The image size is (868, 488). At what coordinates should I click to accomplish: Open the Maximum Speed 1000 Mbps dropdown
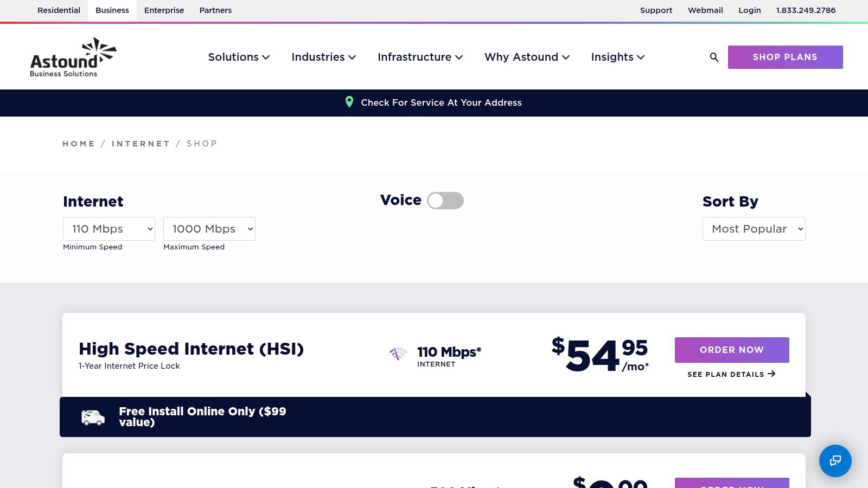point(209,229)
